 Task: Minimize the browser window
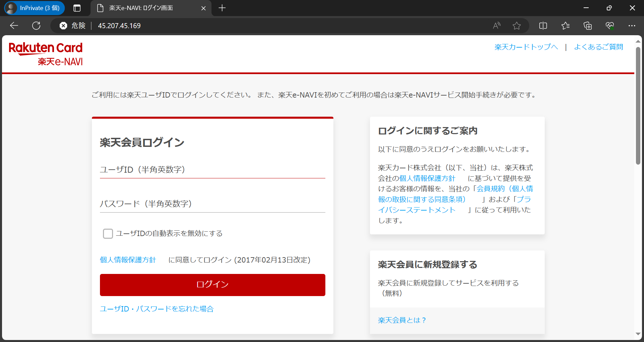click(586, 8)
